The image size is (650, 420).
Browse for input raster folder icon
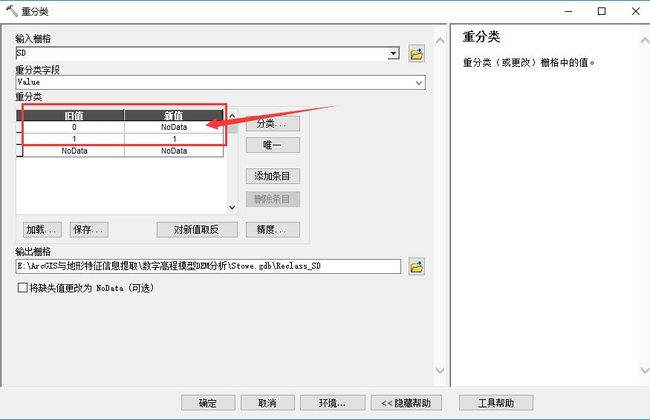click(416, 53)
